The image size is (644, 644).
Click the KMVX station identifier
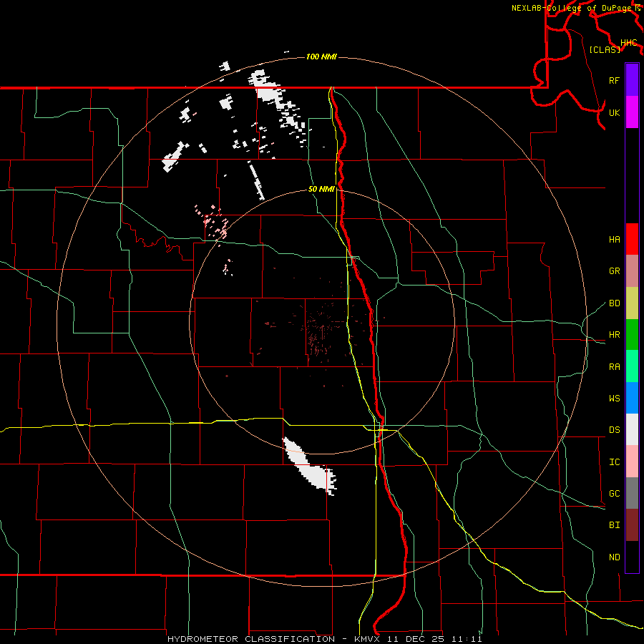[369, 639]
